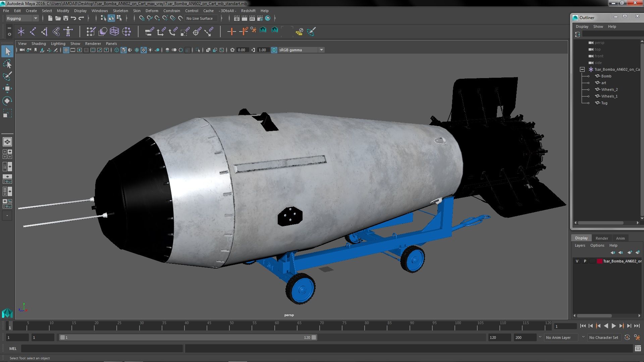
Task: Activate the Lasso selection tool
Action: click(7, 64)
